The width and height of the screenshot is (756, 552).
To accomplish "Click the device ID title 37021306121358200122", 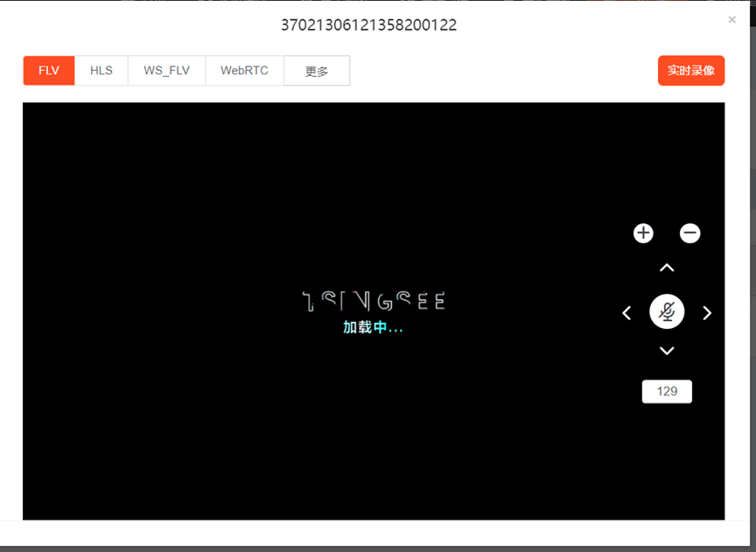I will pos(368,25).
